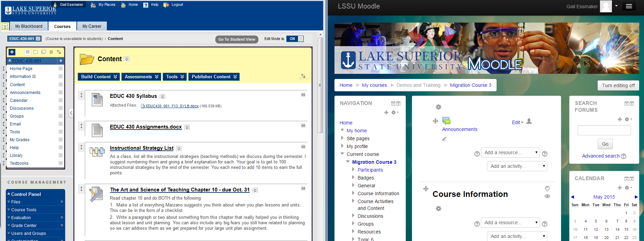Screen dimensions: 644x241
Task: Expand the Badges node in Moodle navigation
Action: pos(353,177)
